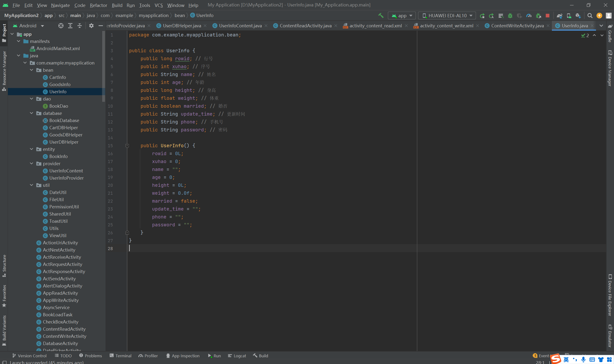Collapse the util package in tree
Screen dimensions: 614x364
pos(32,185)
